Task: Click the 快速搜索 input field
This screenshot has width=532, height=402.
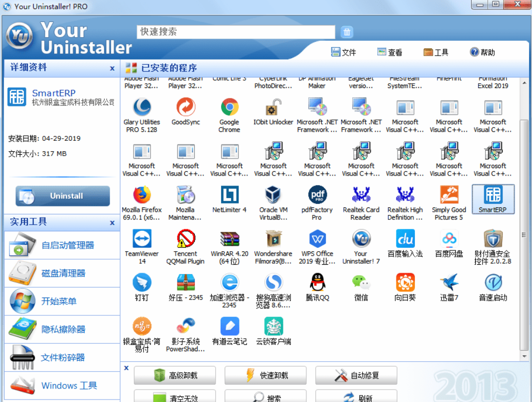Action: click(236, 32)
